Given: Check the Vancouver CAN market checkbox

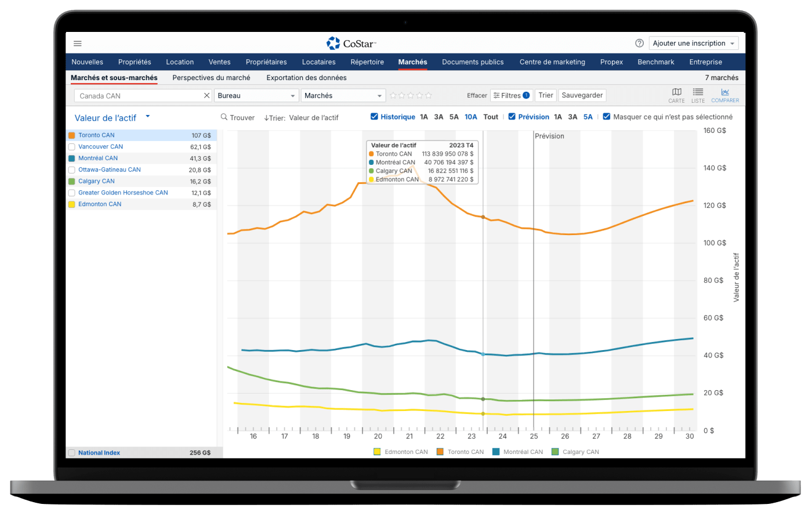Looking at the screenshot, I should coord(72,147).
